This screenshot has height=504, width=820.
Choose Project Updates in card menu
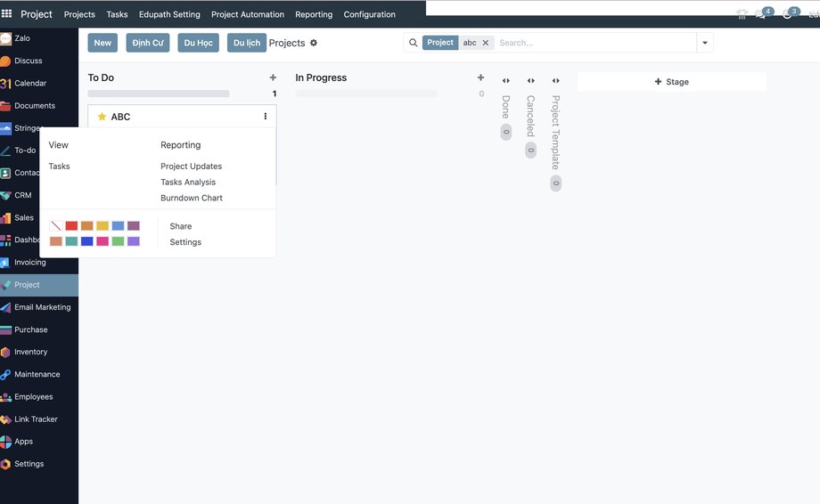(x=191, y=167)
